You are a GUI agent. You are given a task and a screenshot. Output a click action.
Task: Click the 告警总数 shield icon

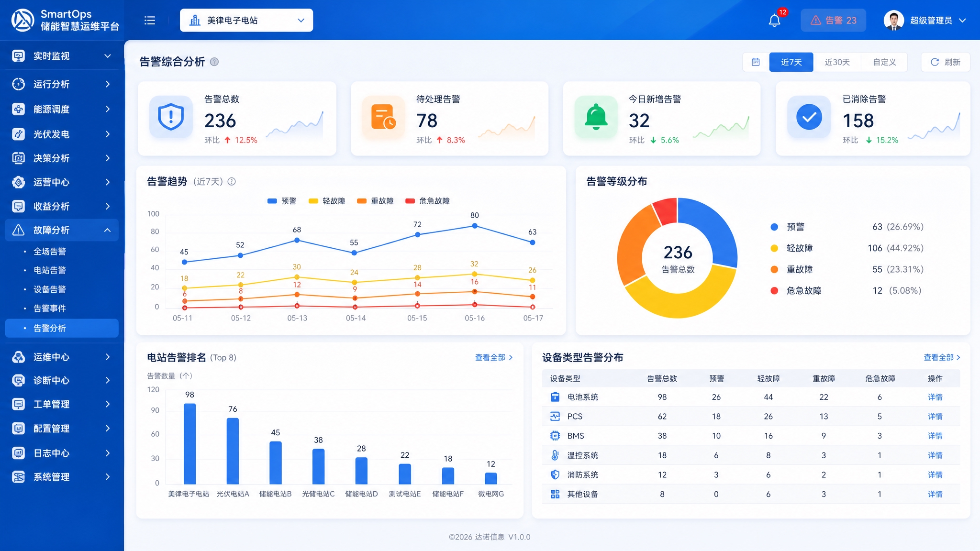[x=171, y=117]
